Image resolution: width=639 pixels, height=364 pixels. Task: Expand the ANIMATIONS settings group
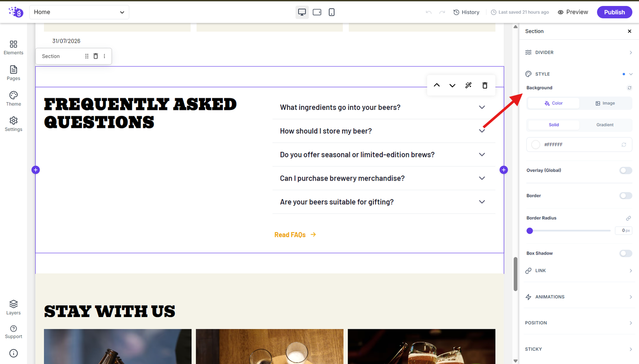tap(579, 297)
